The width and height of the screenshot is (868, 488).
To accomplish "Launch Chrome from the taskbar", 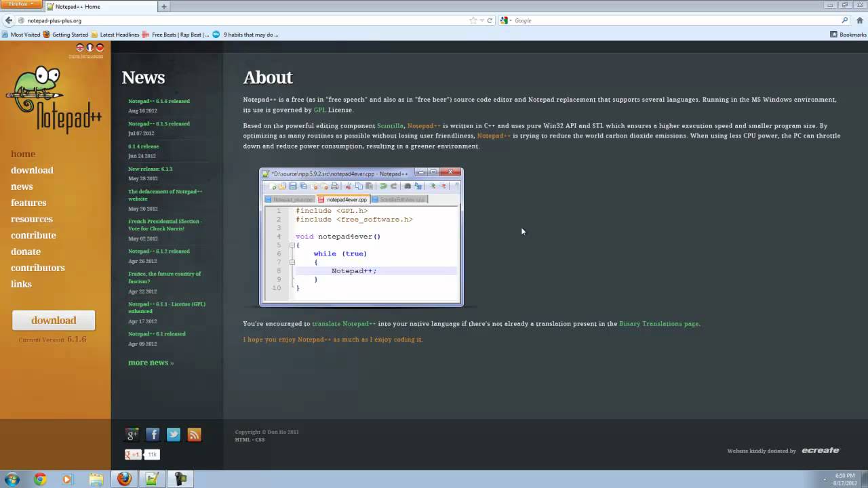I will point(40,479).
